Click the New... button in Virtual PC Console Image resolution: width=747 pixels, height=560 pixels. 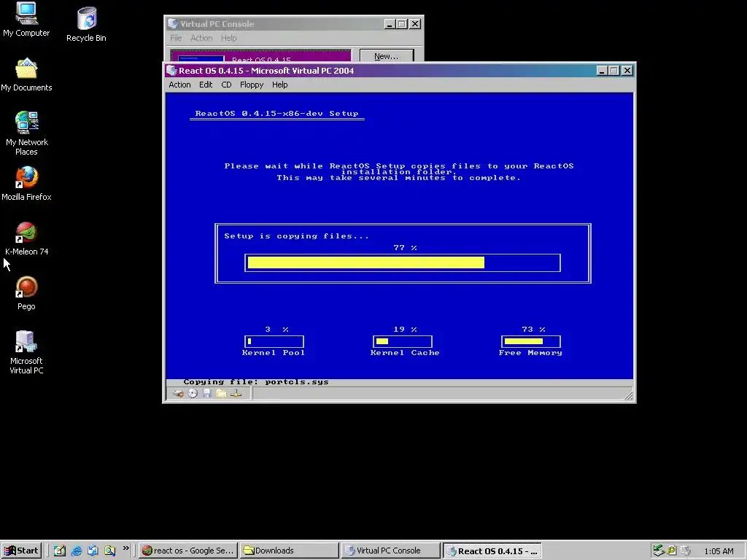(x=387, y=55)
